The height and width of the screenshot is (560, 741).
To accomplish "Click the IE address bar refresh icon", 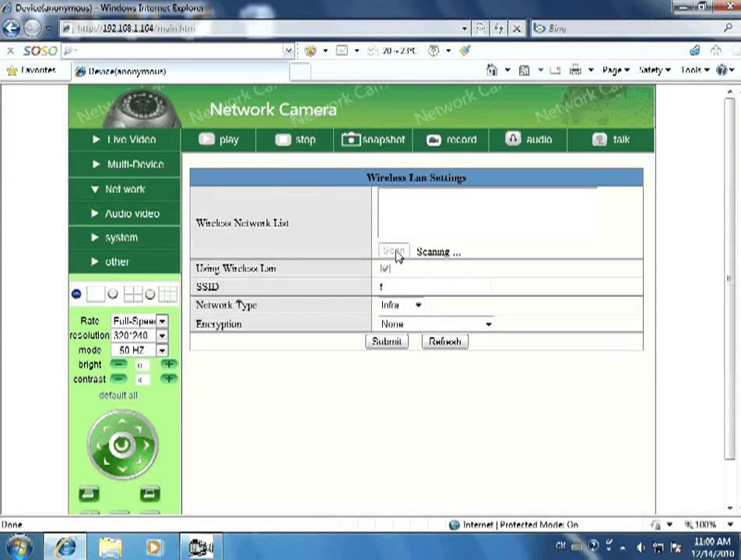I will point(499,28).
